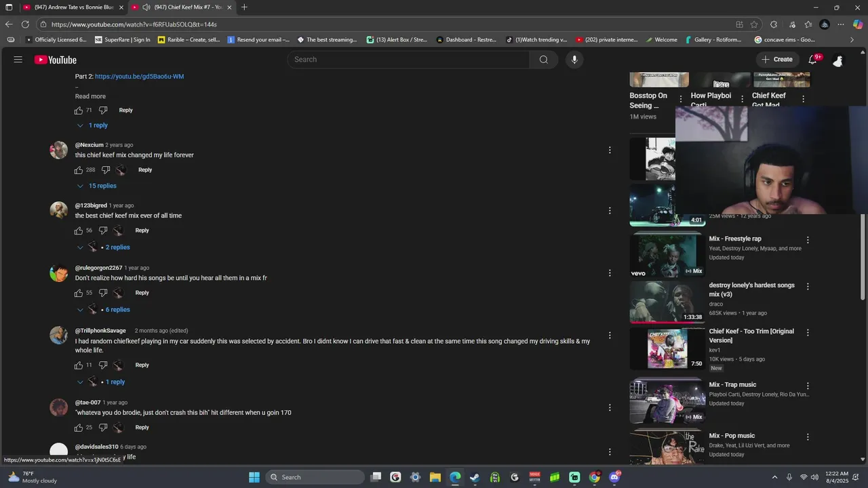Reply to the @tae-007 comment

(x=142, y=428)
